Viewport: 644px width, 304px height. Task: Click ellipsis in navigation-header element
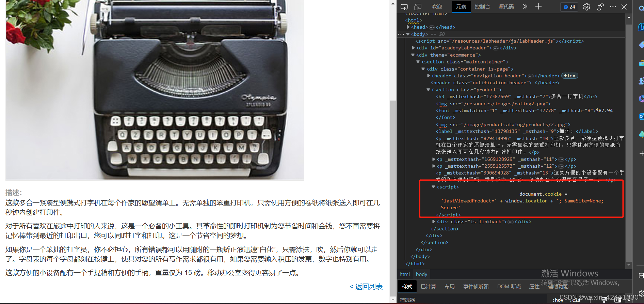tap(531, 76)
